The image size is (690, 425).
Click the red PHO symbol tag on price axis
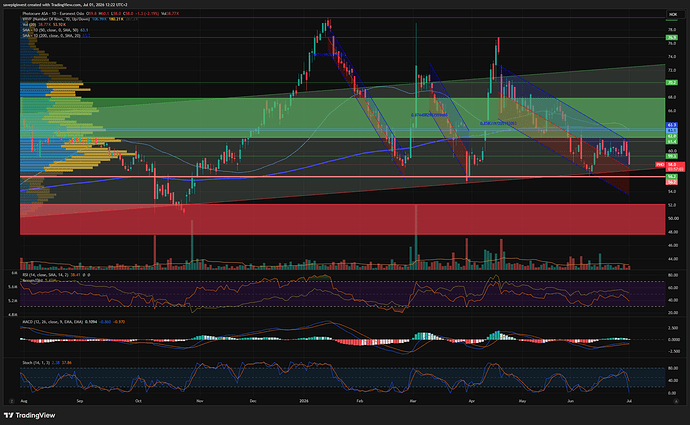point(660,165)
